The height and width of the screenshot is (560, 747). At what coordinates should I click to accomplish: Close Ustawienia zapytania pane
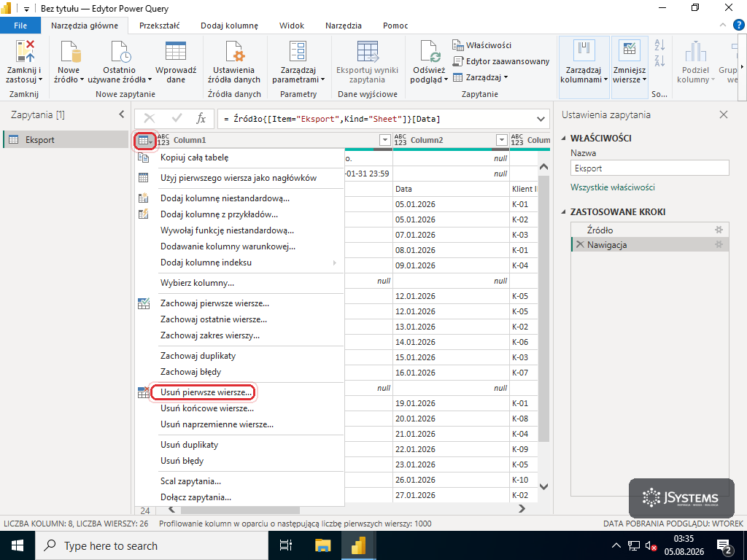point(724,114)
